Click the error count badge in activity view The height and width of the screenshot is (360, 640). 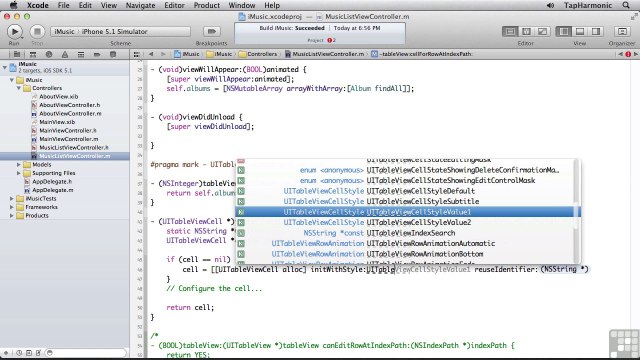[x=331, y=40]
